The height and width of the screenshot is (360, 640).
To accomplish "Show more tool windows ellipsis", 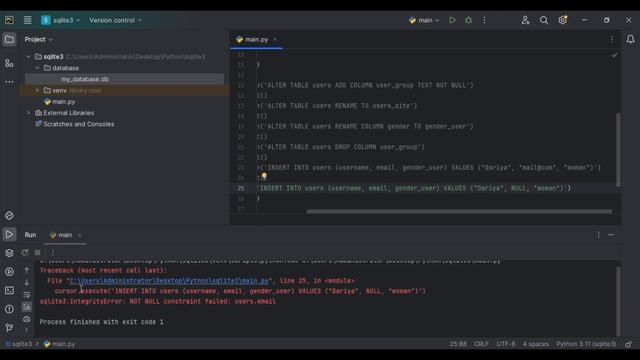I will 9,82.
